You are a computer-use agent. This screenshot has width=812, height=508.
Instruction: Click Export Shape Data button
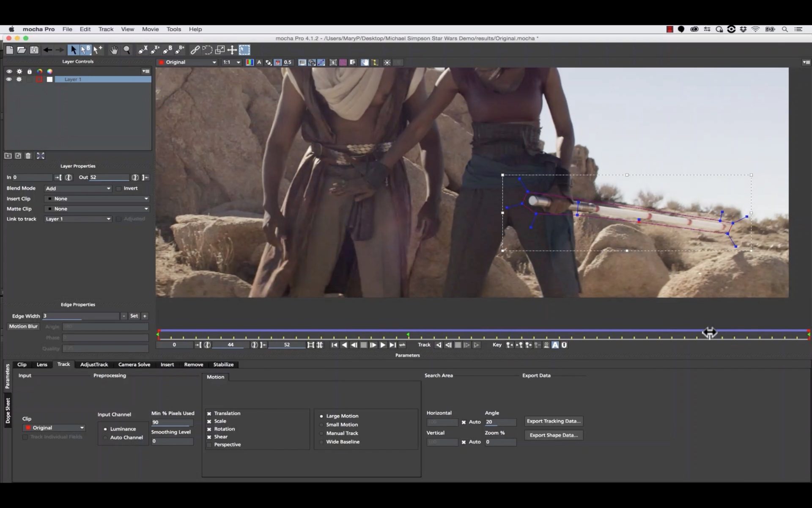pos(554,435)
